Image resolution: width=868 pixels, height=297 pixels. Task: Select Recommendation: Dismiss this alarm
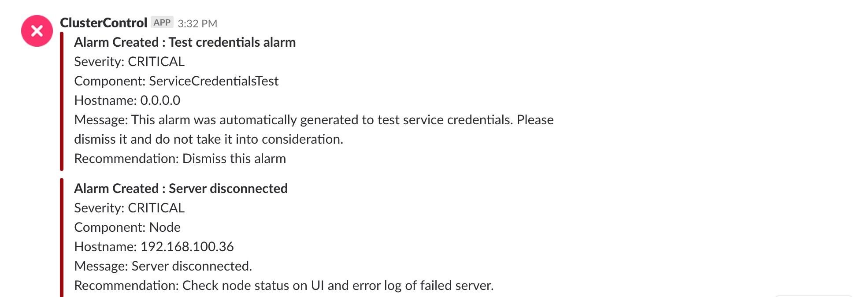coord(180,159)
